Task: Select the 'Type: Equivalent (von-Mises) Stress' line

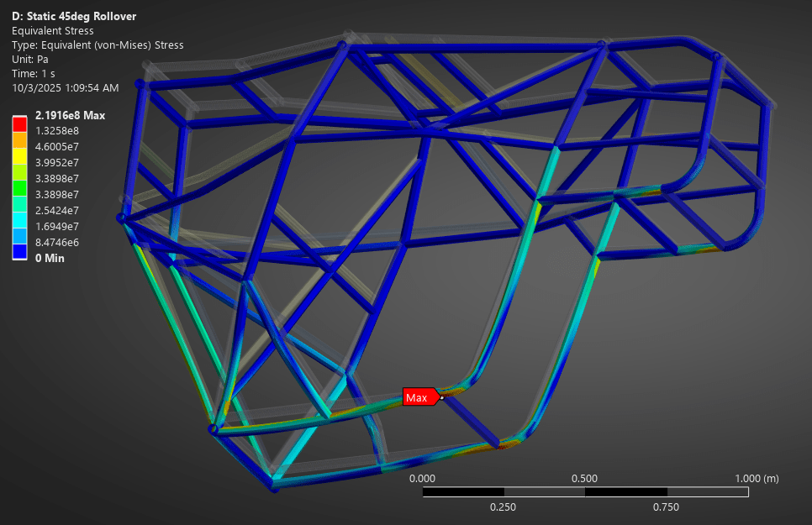Action: 98,45
